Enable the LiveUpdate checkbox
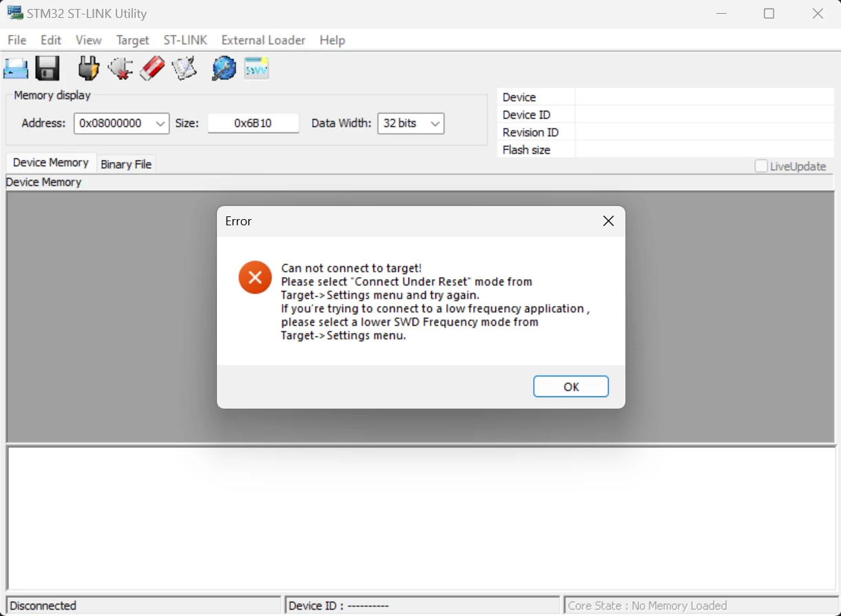Image resolution: width=841 pixels, height=616 pixels. coord(761,166)
